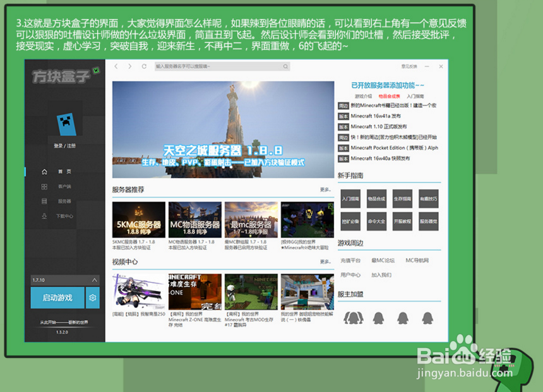Switch to 入门指南 tab

(415, 97)
